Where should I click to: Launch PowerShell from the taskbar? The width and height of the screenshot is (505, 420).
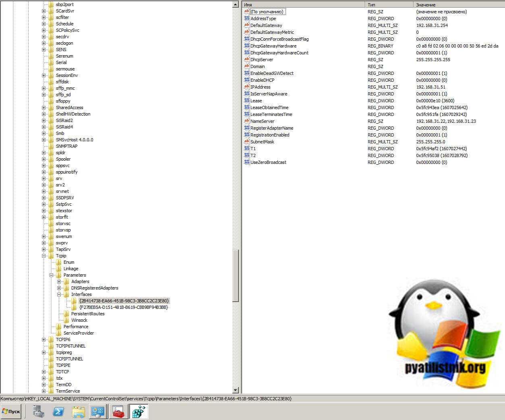(x=58, y=412)
